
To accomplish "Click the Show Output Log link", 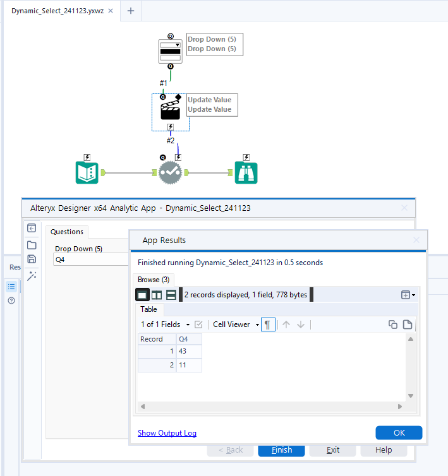I will (167, 433).
